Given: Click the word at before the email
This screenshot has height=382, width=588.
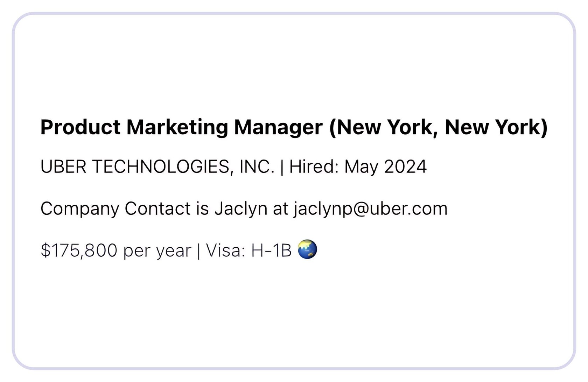Looking at the screenshot, I should click(x=280, y=209).
